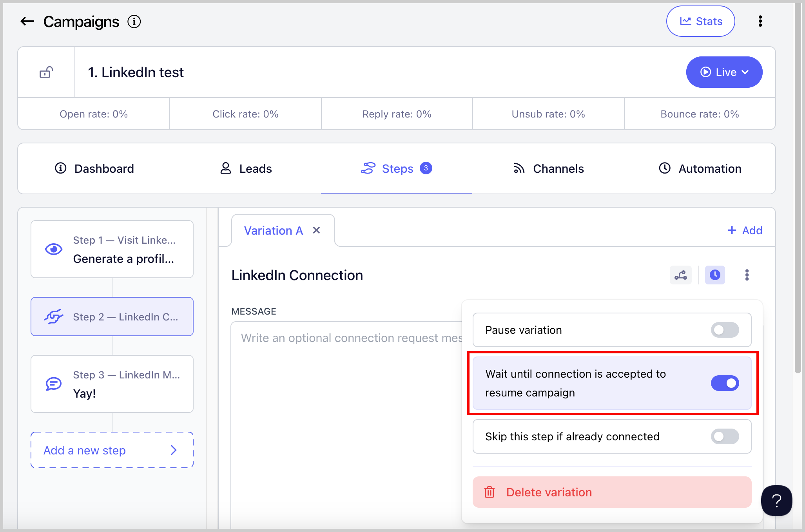The image size is (805, 532).
Task: Click the back arrow next to Campaigns
Action: click(27, 22)
